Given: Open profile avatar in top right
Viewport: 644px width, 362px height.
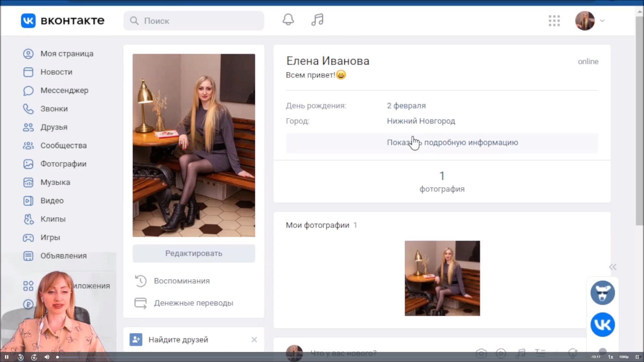Looking at the screenshot, I should click(585, 21).
